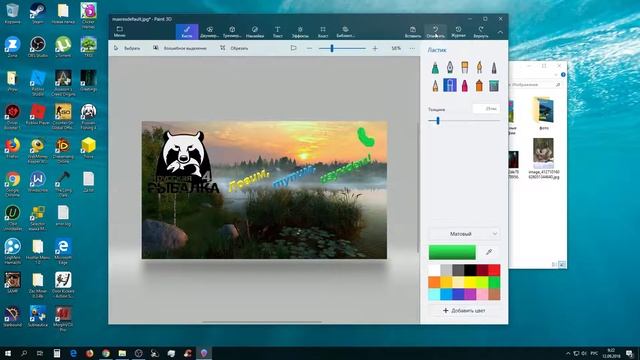Switch to Paint 3D taskbar icon
The width and height of the screenshot is (640, 360).
204,353
